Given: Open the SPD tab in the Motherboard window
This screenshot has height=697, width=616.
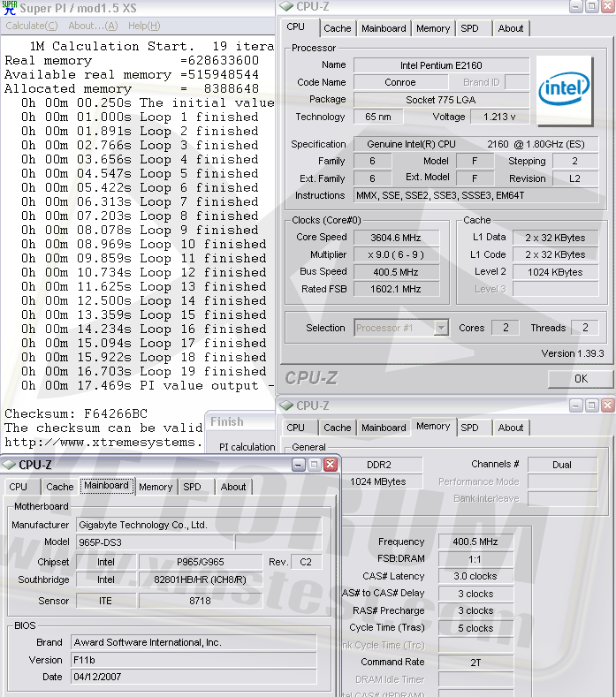Looking at the screenshot, I should [192, 487].
